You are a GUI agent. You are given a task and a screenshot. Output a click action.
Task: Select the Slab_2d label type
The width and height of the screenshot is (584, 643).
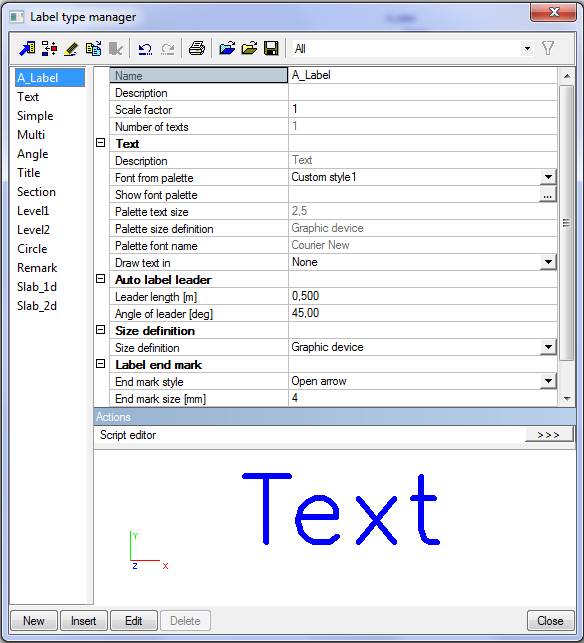click(37, 306)
